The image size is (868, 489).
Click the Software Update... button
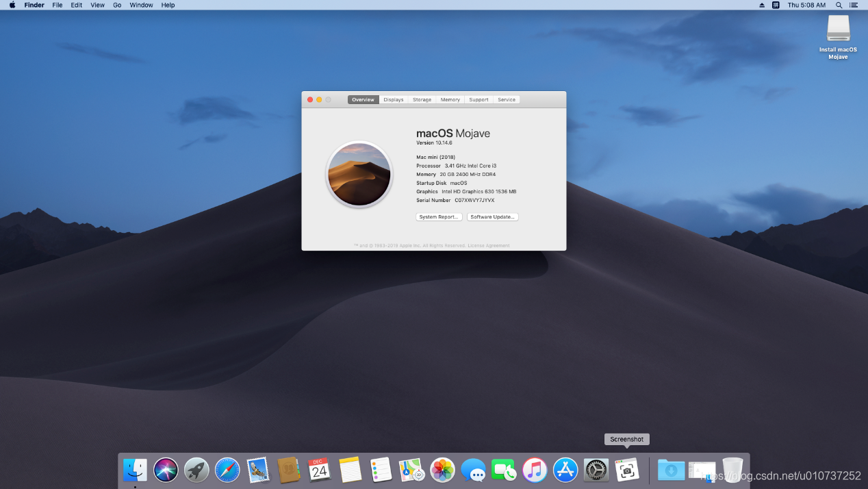click(x=493, y=216)
